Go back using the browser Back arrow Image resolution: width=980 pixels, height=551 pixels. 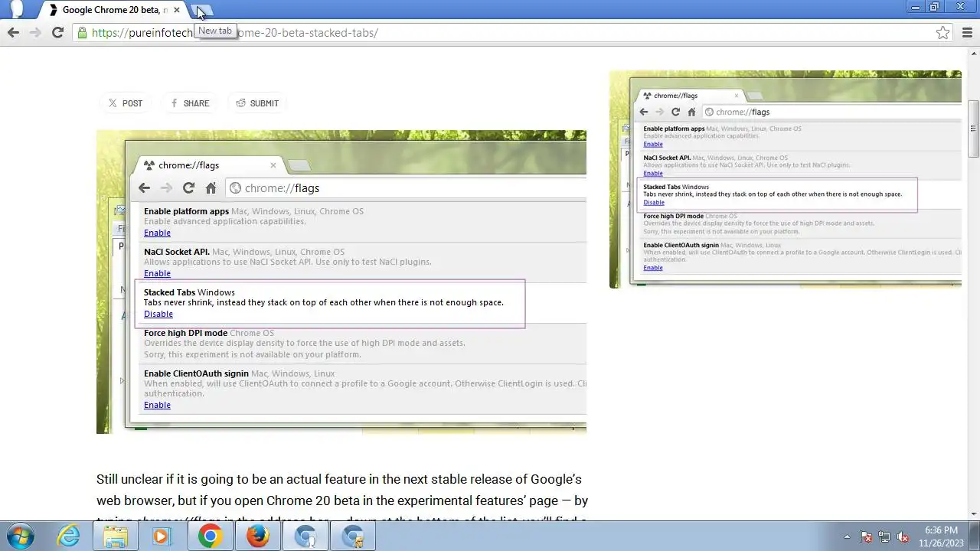tap(13, 32)
